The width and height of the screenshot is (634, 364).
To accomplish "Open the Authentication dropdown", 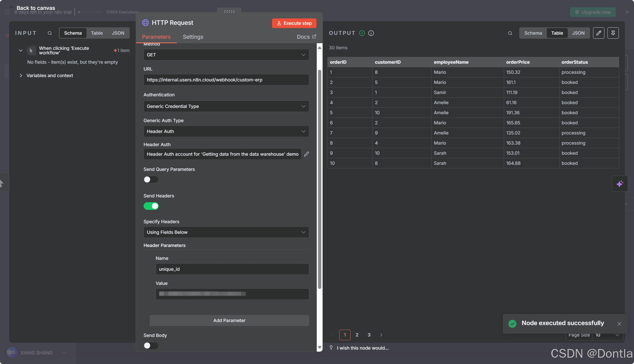I will [x=226, y=106].
